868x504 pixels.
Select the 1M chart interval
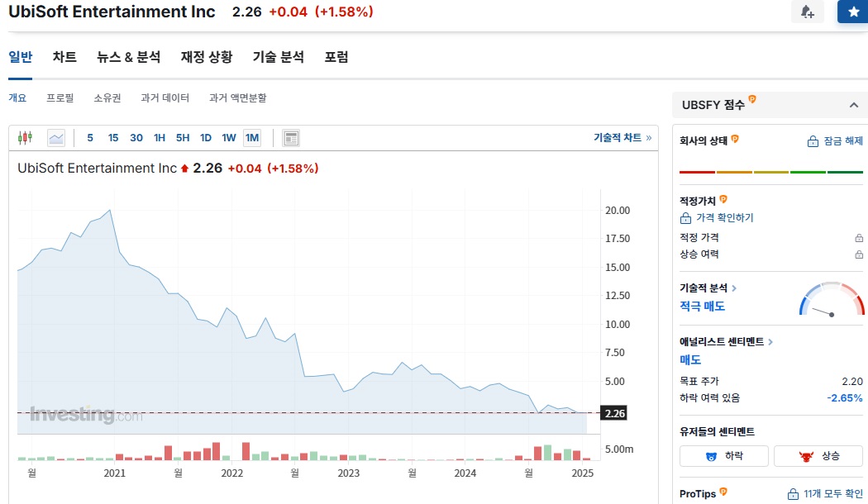252,138
